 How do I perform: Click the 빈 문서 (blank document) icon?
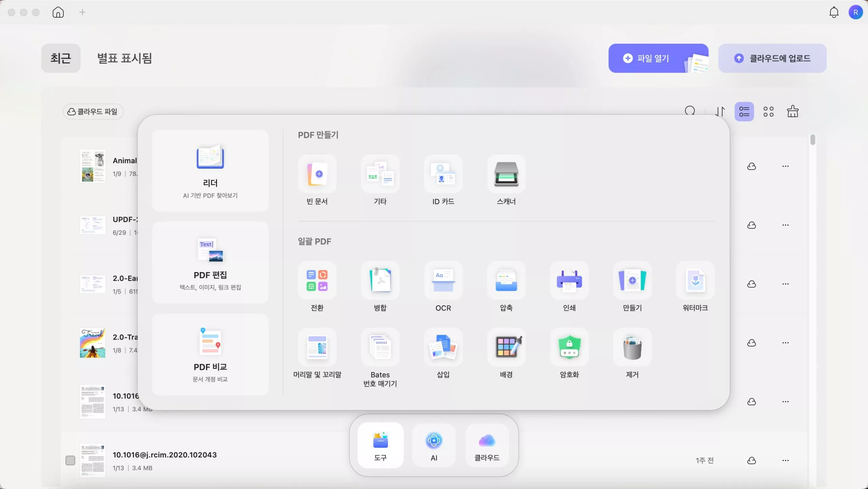click(317, 174)
